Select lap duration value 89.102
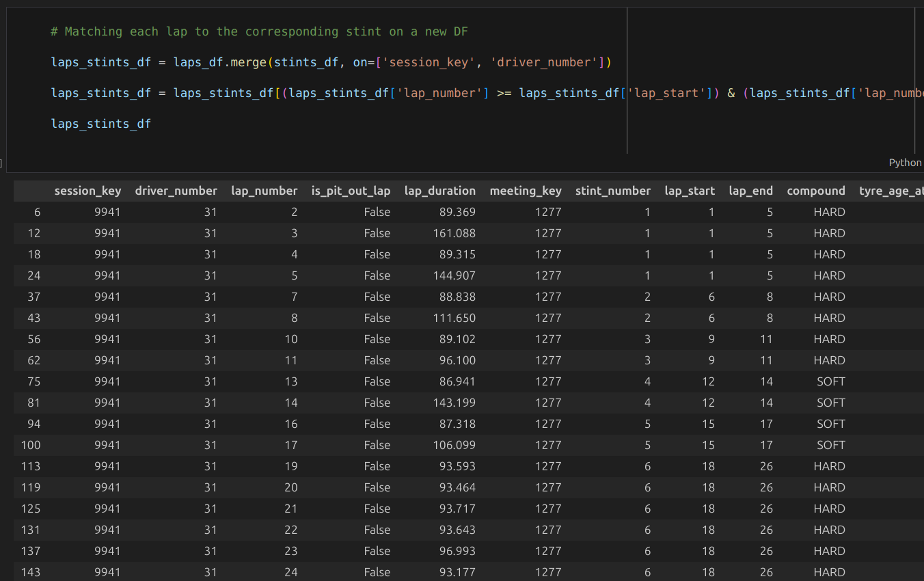This screenshot has width=924, height=581. click(457, 339)
